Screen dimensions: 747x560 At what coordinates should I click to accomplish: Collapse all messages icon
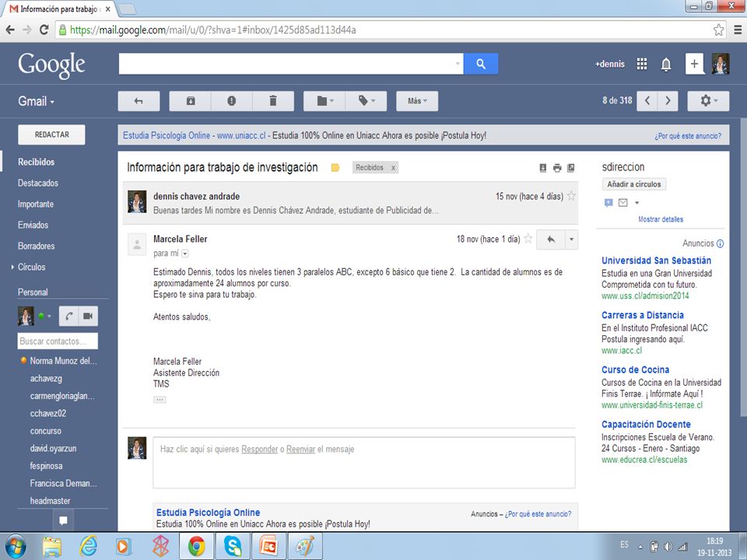coord(542,168)
